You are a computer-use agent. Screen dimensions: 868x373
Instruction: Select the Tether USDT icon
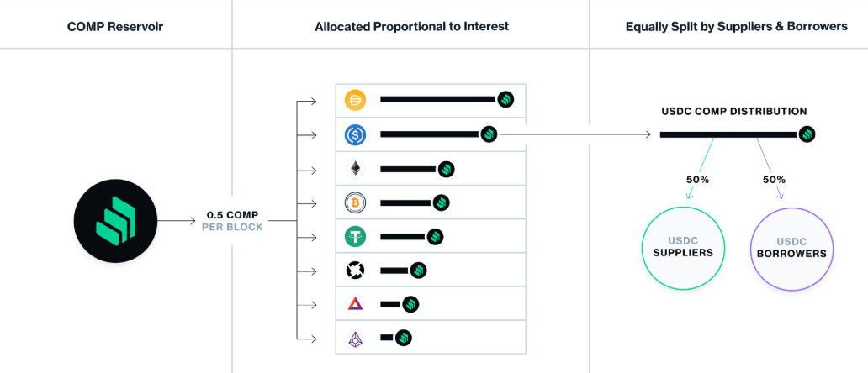[x=355, y=237]
